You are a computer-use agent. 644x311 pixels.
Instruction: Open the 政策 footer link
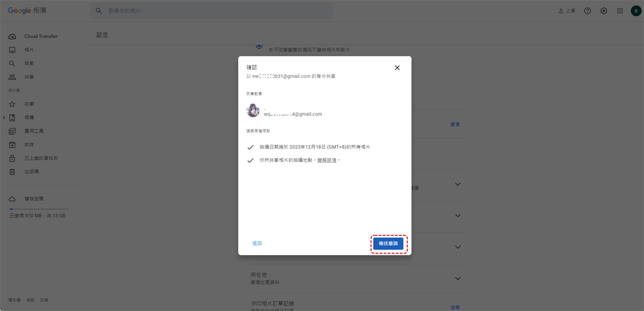(x=44, y=300)
